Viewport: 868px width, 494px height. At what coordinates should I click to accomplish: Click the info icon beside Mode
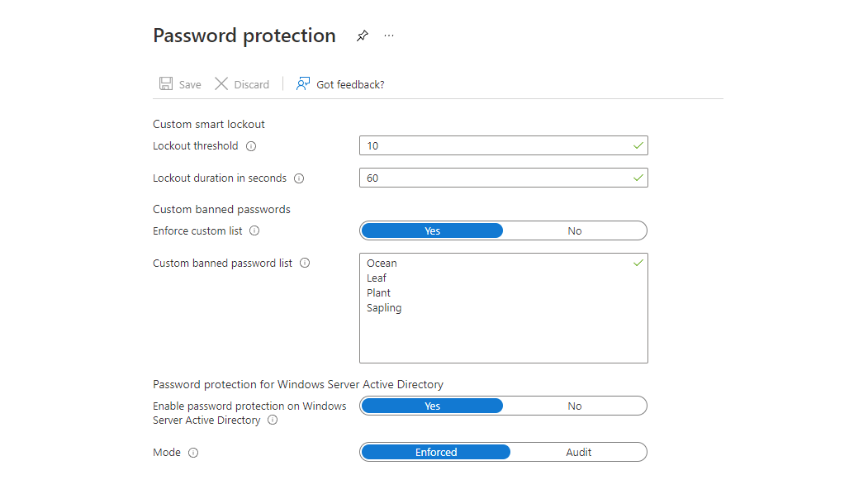[193, 452]
